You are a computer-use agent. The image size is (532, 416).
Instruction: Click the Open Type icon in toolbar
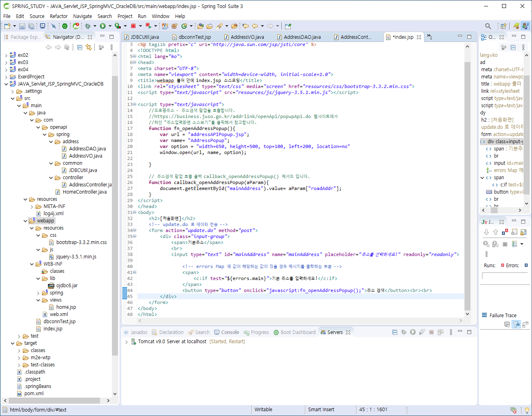point(201,26)
